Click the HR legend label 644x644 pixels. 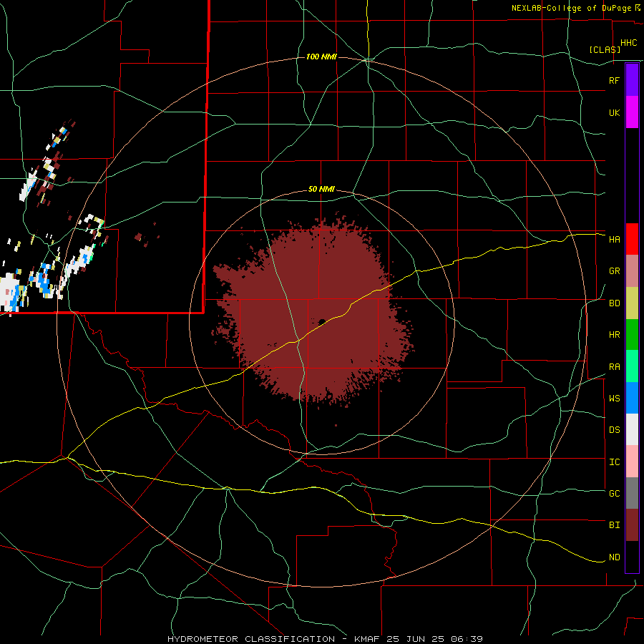pos(614,335)
